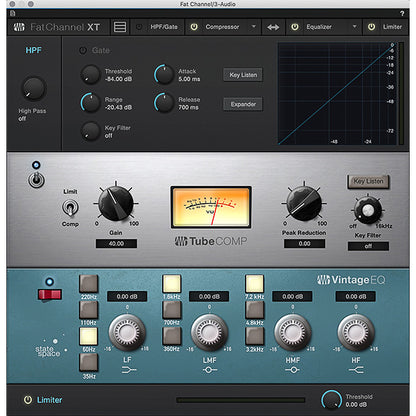
Task: Click the PreSonus Fat Channel XT logo
Action: click(x=57, y=27)
